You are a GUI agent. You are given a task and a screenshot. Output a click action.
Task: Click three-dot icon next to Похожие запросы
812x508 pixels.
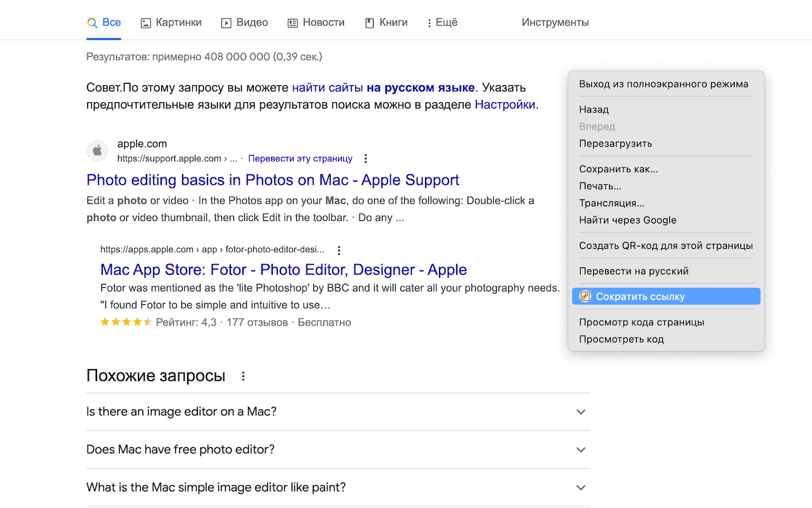[x=243, y=377]
